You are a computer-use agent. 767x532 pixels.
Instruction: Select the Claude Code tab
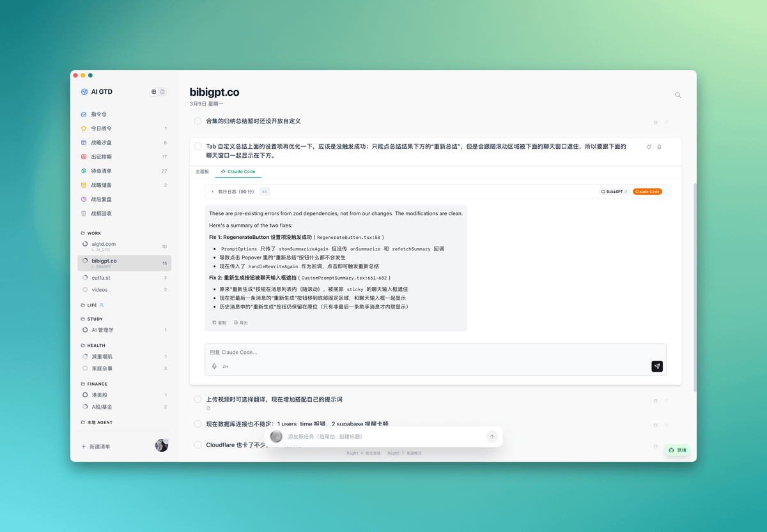click(238, 172)
